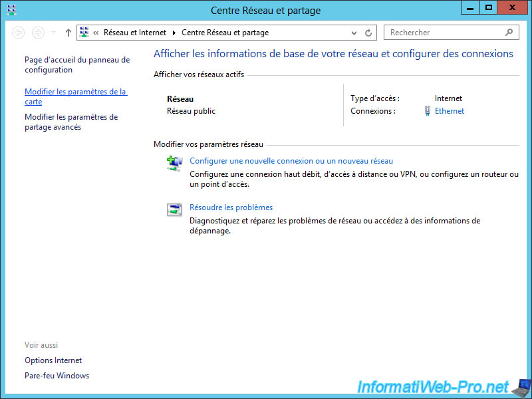Click the 'Internet' access type value

tap(448, 98)
